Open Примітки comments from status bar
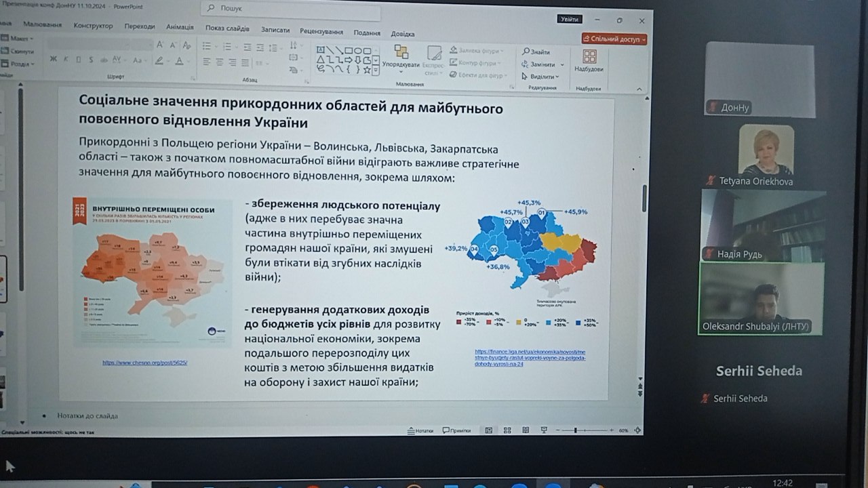The width and height of the screenshot is (868, 488). [456, 430]
